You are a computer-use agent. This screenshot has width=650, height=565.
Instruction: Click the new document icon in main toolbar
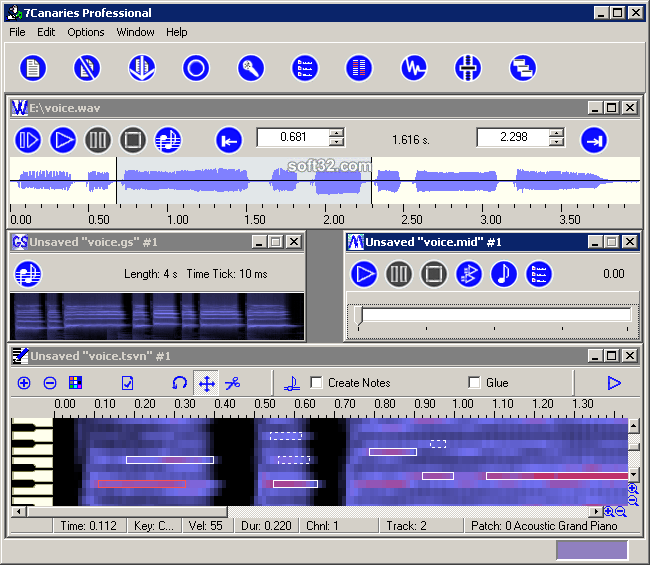click(33, 68)
